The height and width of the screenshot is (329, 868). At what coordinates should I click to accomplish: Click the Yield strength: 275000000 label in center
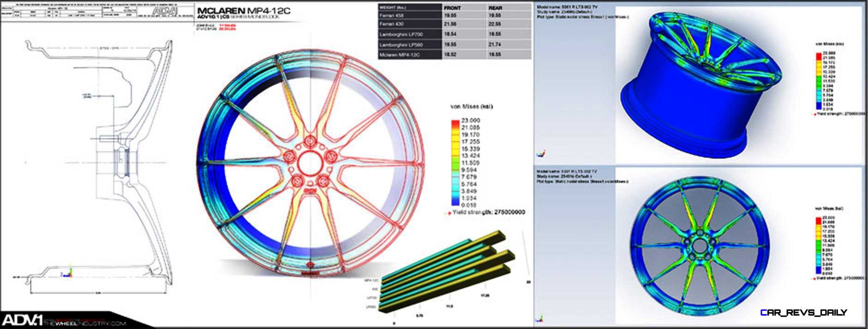click(x=488, y=213)
